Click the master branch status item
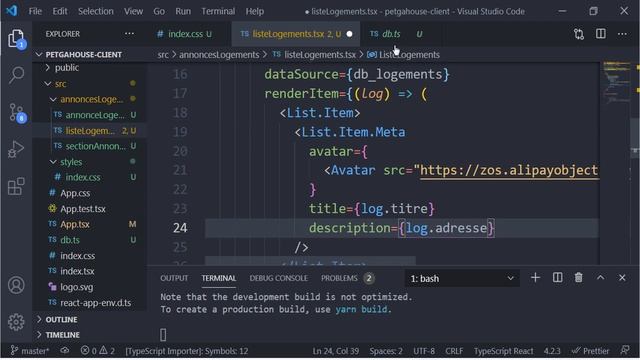 pyautogui.click(x=30, y=351)
